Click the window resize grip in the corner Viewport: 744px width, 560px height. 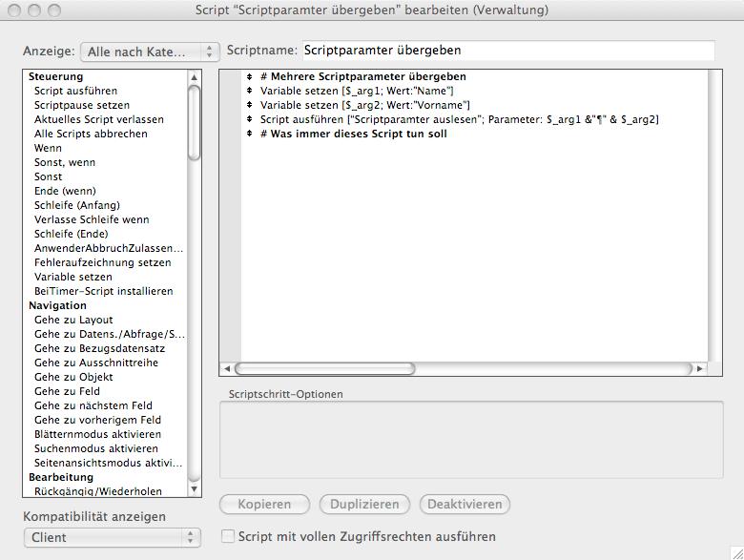734,550
